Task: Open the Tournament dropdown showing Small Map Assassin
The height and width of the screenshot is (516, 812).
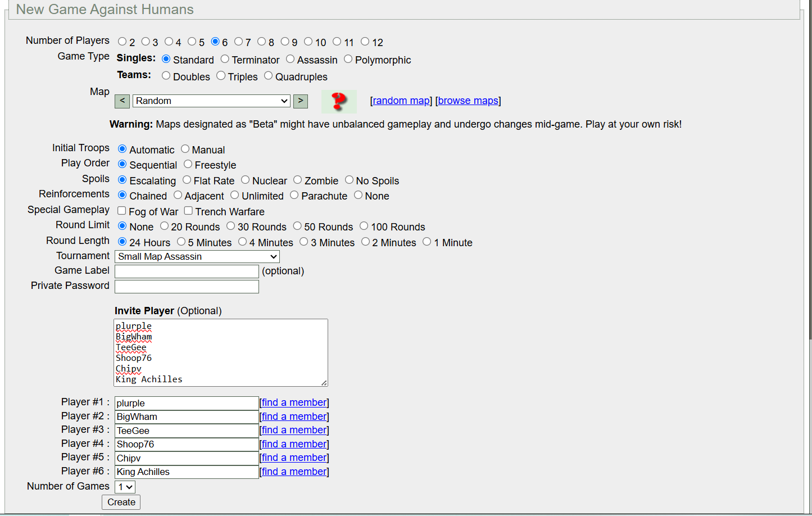Action: tap(197, 256)
